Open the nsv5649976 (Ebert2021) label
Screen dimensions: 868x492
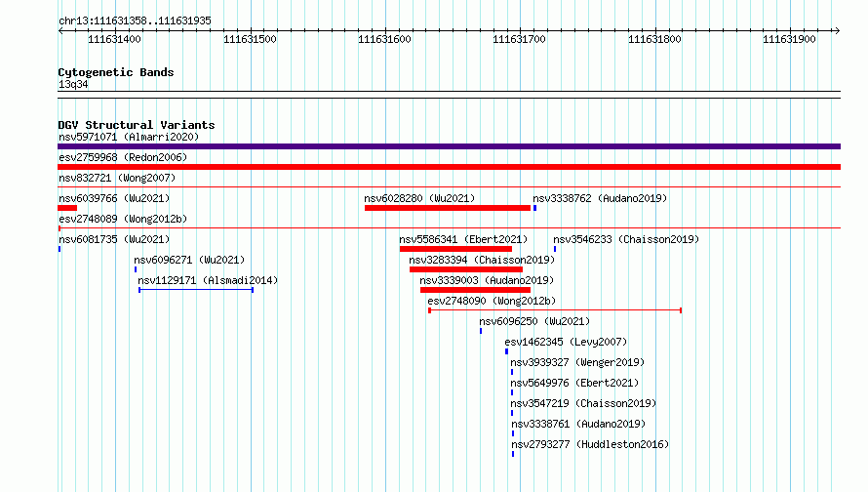574,383
